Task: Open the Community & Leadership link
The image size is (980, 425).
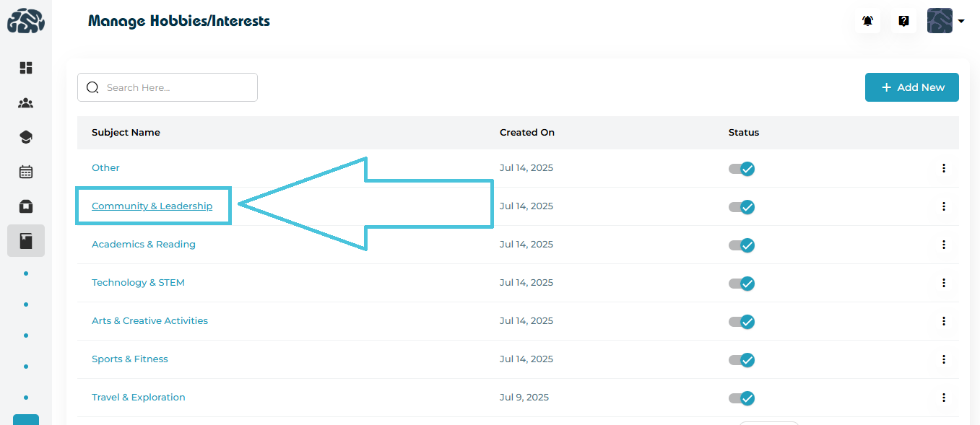Action: point(152,206)
